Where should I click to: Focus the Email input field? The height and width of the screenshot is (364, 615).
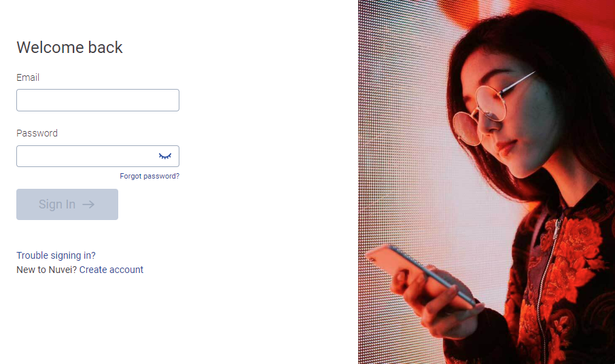[98, 100]
